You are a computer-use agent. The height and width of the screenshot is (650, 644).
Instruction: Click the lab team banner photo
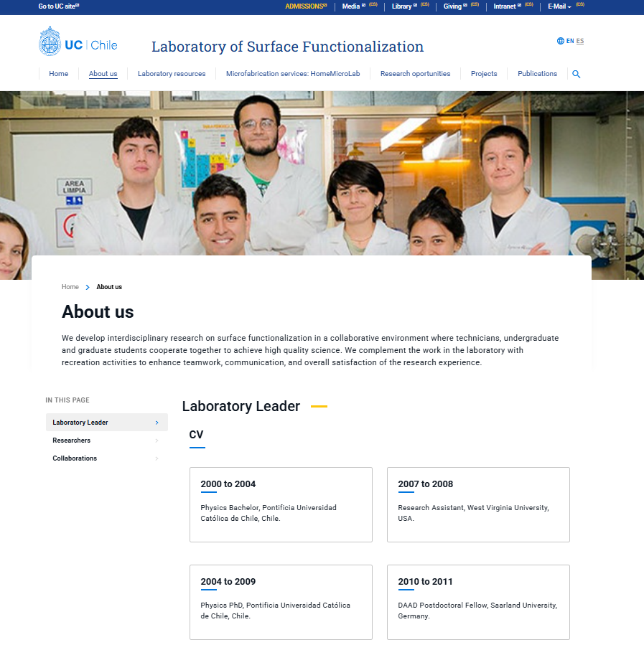point(322,173)
